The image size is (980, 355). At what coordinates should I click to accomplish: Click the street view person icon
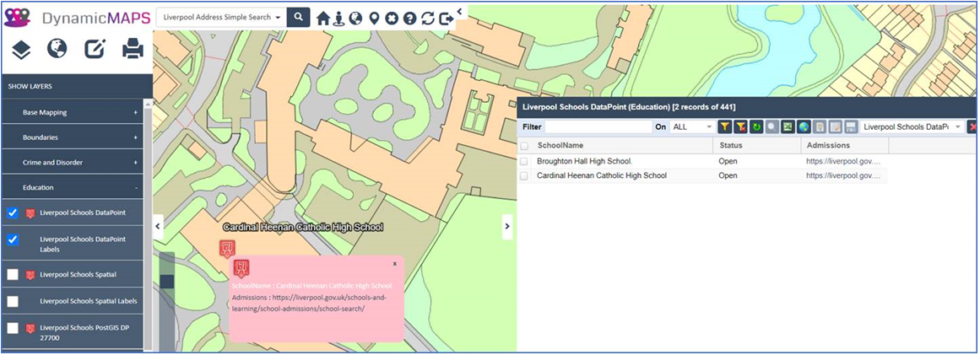pos(339,19)
